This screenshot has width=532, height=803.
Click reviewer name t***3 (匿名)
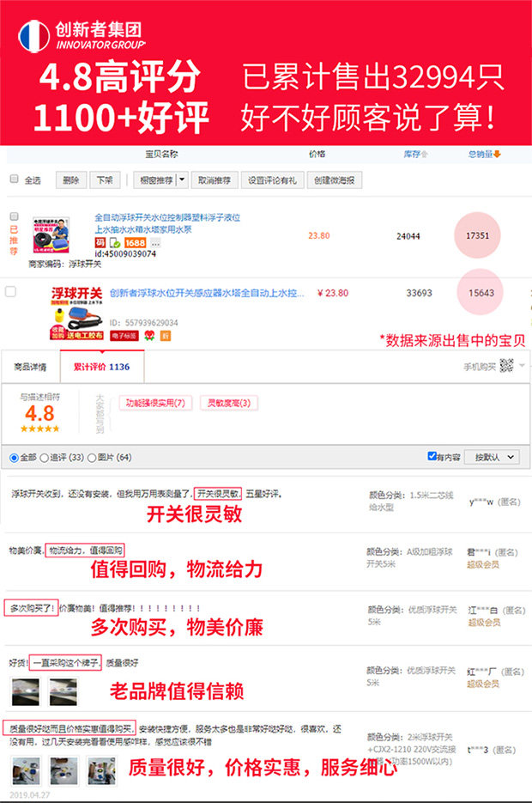(x=492, y=750)
